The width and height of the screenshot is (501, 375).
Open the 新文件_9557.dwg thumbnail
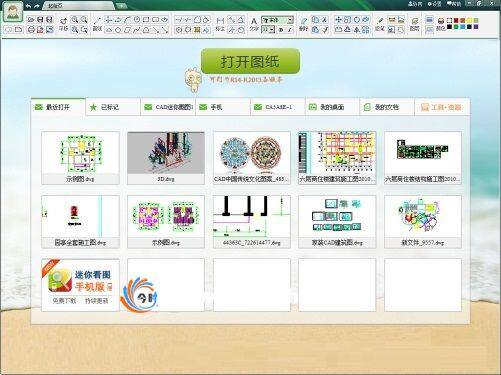(x=423, y=222)
